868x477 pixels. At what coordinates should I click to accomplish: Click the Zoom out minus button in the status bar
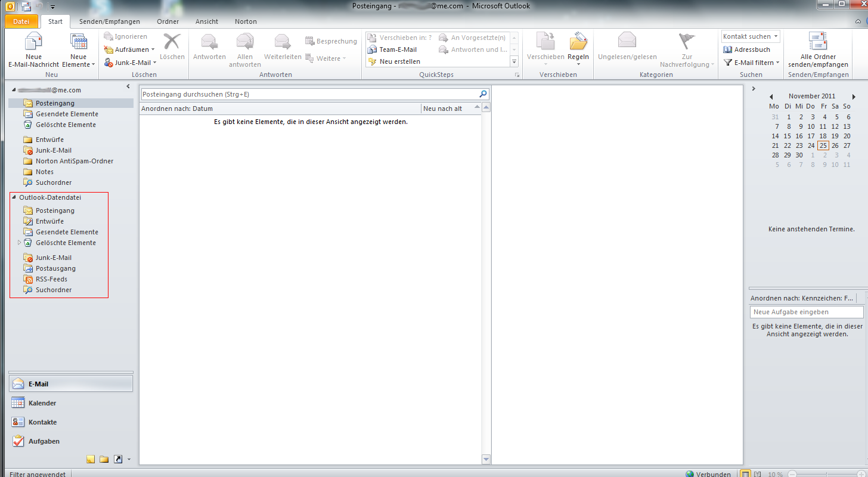point(792,474)
